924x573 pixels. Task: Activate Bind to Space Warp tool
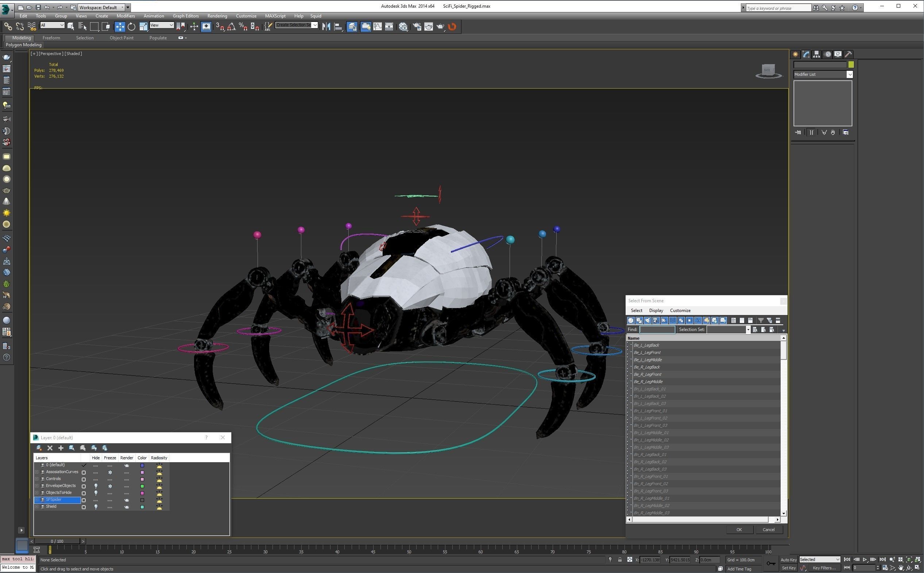[x=32, y=27]
